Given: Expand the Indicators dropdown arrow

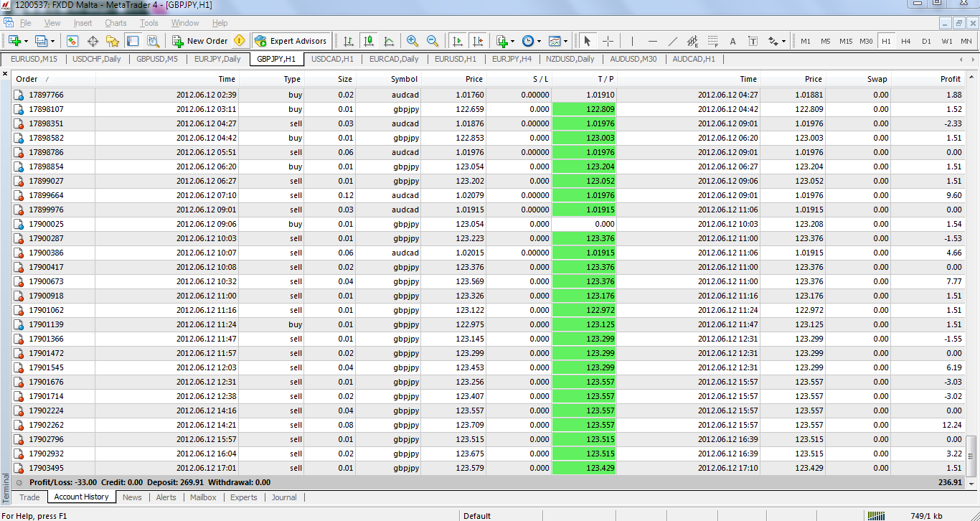Looking at the screenshot, I should tap(512, 41).
